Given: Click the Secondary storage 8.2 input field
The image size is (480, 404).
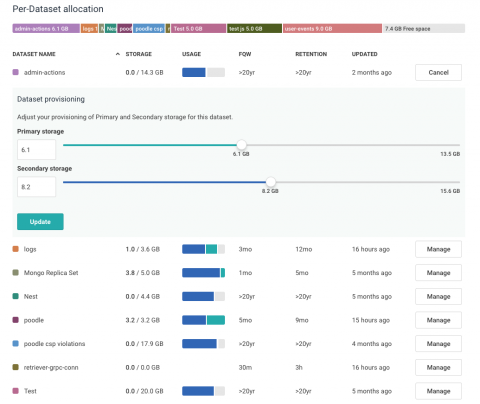Looking at the screenshot, I should pos(36,187).
